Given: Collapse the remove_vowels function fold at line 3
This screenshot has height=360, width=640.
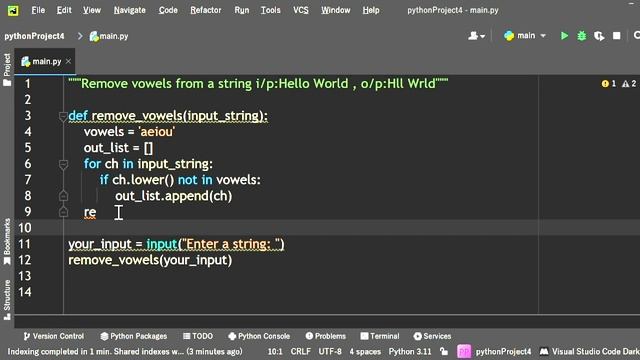Looking at the screenshot, I should (63, 117).
